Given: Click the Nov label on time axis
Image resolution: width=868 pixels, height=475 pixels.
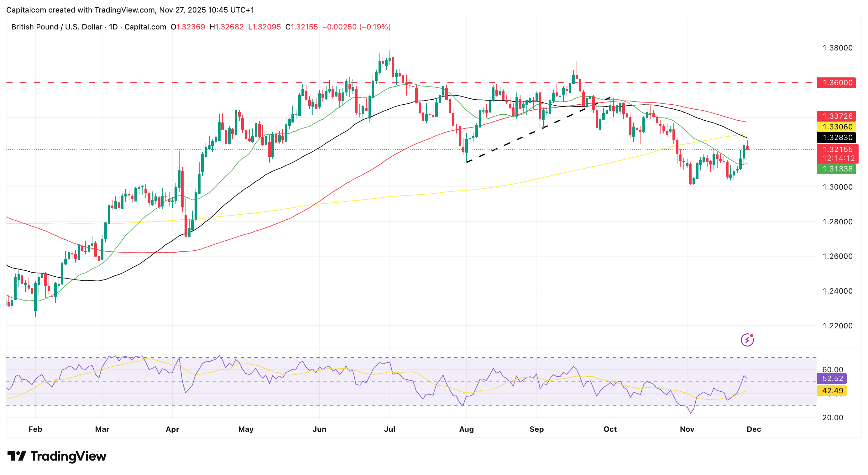Looking at the screenshot, I should [687, 429].
